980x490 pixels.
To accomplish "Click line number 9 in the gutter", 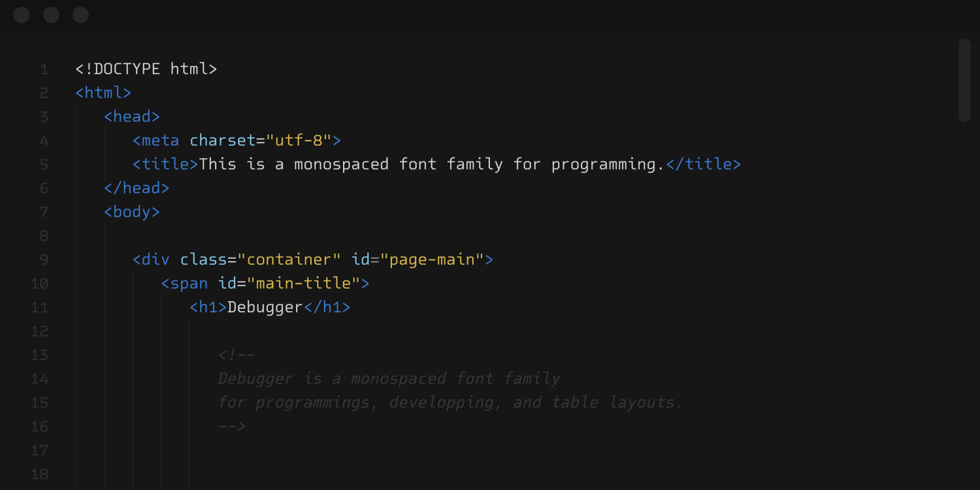I will [x=44, y=259].
